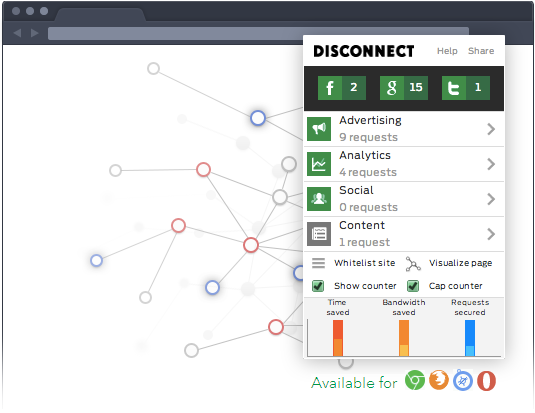
Task: Expand the Content request chevron
Action: (491, 234)
